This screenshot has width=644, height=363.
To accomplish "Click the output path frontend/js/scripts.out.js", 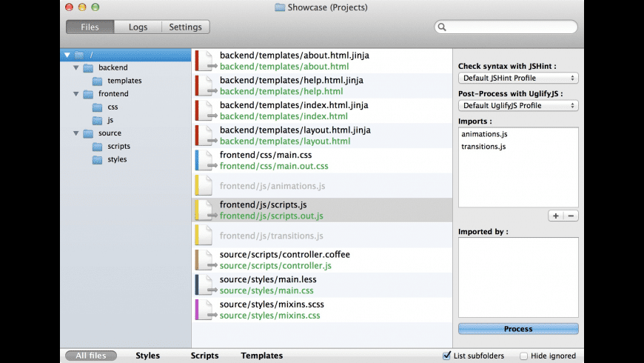I will pyautogui.click(x=272, y=216).
